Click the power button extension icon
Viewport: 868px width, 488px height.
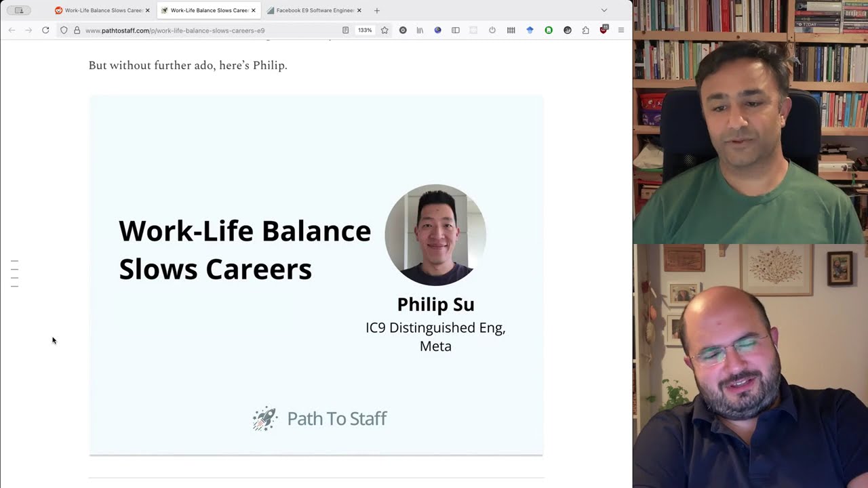pos(492,30)
